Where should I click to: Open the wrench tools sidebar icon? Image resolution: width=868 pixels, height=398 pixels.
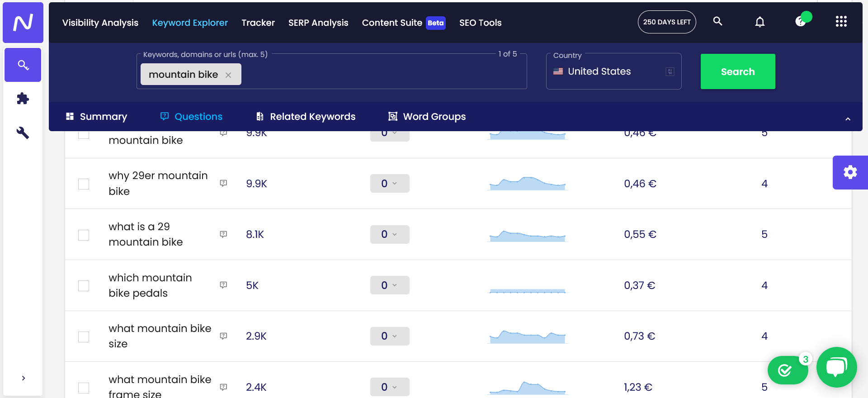coord(23,133)
